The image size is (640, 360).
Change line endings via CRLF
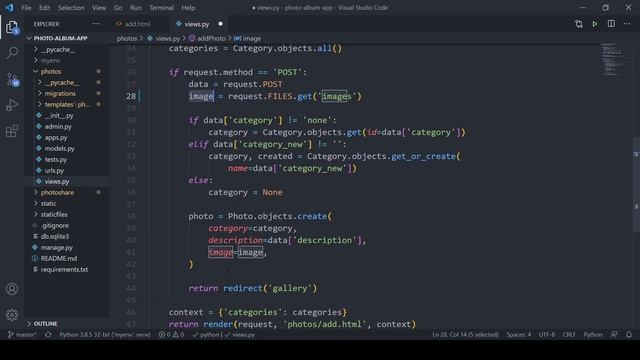click(x=569, y=335)
